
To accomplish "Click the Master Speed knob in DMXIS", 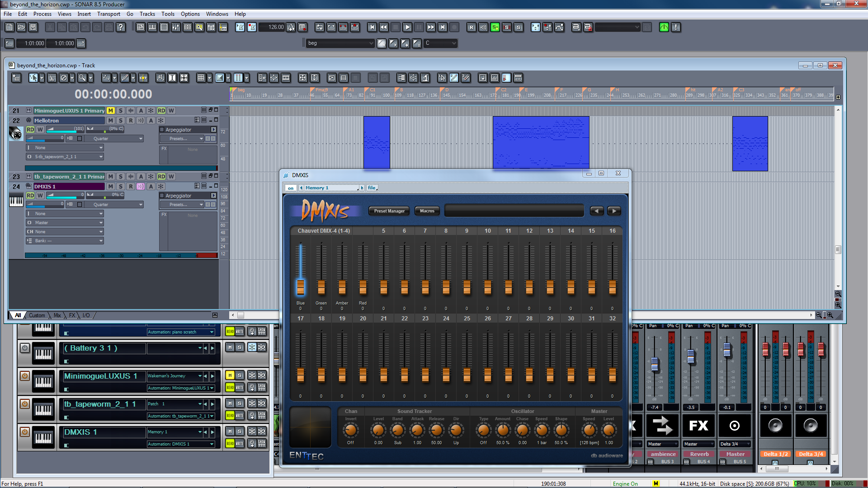I will coord(589,431).
